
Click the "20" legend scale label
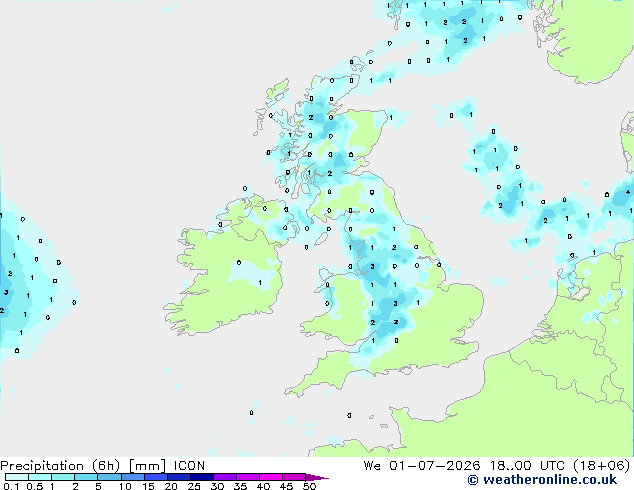tap(171, 486)
